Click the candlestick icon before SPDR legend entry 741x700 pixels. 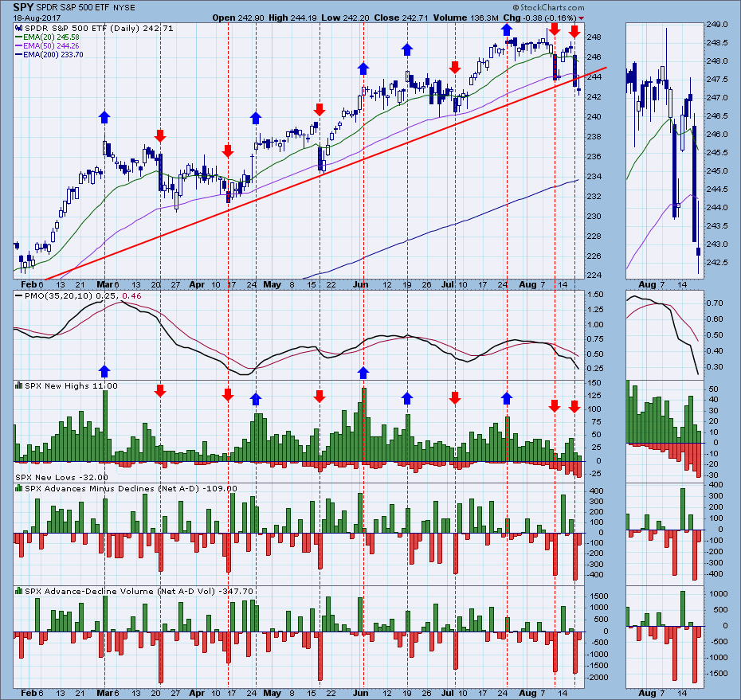[19, 29]
